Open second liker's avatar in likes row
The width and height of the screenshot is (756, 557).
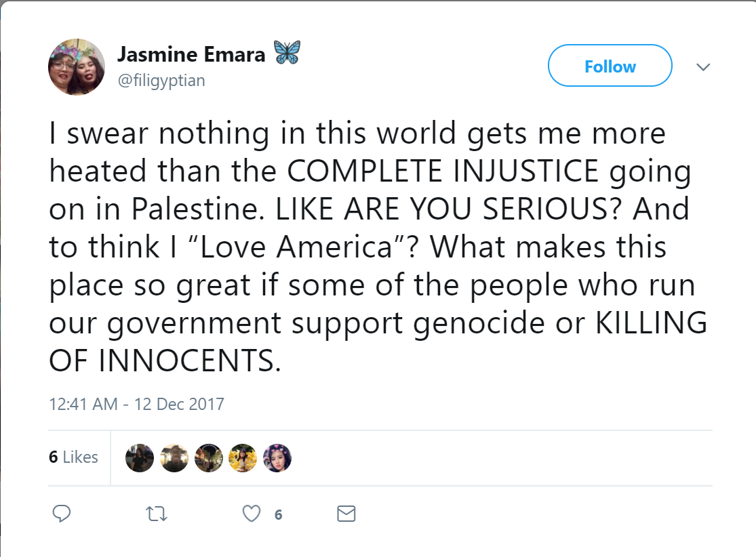pyautogui.click(x=174, y=458)
